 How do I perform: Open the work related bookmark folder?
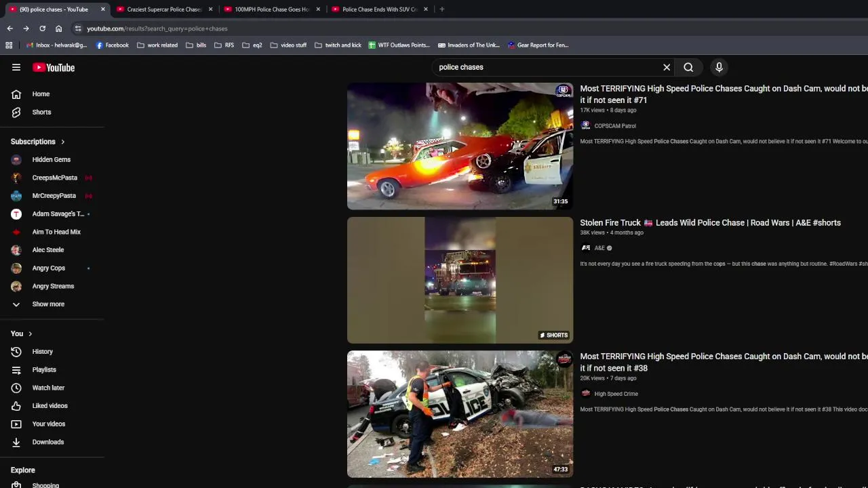[x=157, y=45]
